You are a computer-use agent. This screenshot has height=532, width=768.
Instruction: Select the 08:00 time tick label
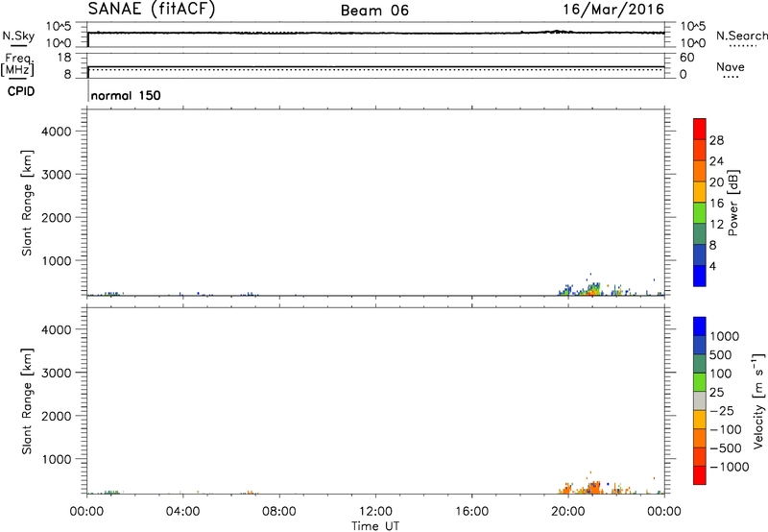(279, 512)
